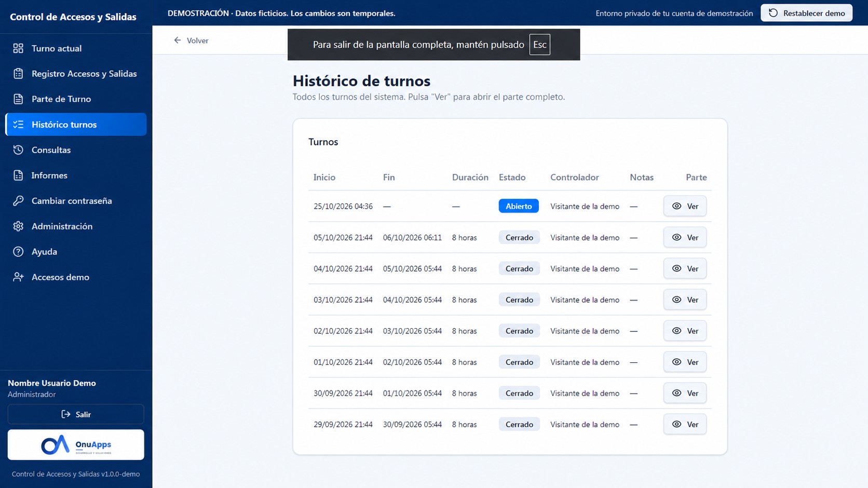This screenshot has width=868, height=488.
Task: Click eye icon for shift 25/10/2026 04:36
Action: click(x=676, y=206)
